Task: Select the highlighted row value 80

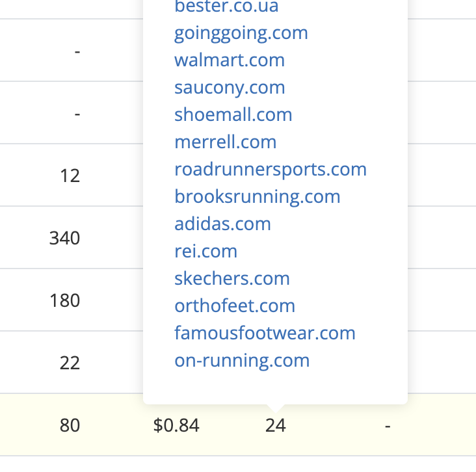Action: [69, 426]
